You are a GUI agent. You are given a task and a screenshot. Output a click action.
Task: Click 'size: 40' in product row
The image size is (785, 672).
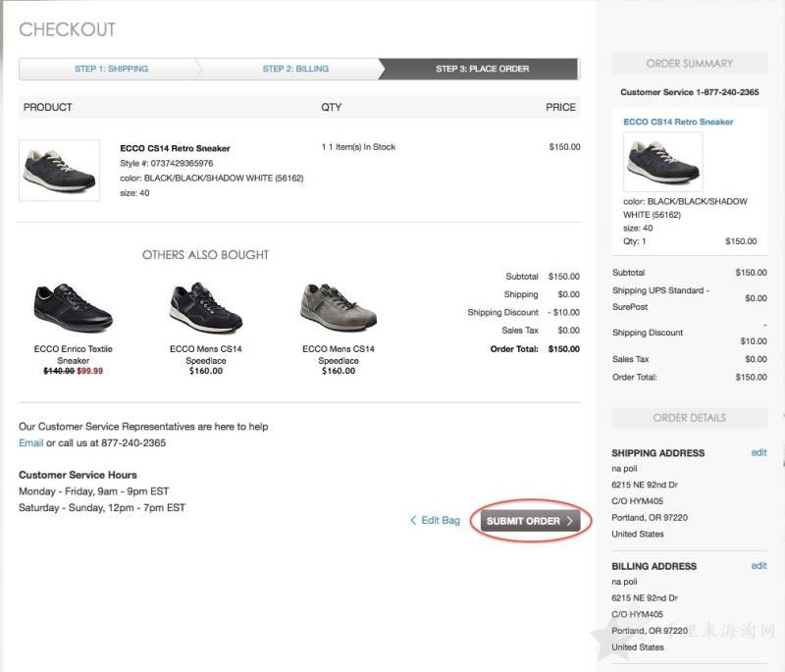click(134, 192)
